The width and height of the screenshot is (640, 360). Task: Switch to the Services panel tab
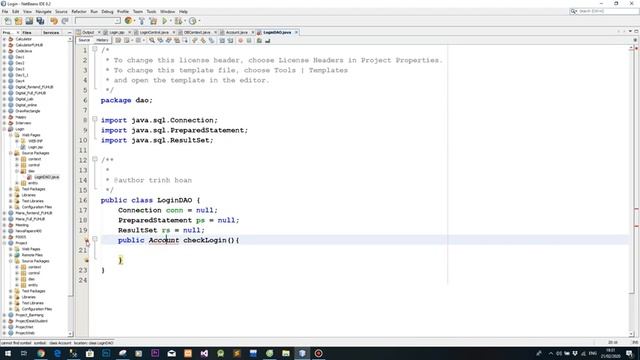(x=51, y=32)
